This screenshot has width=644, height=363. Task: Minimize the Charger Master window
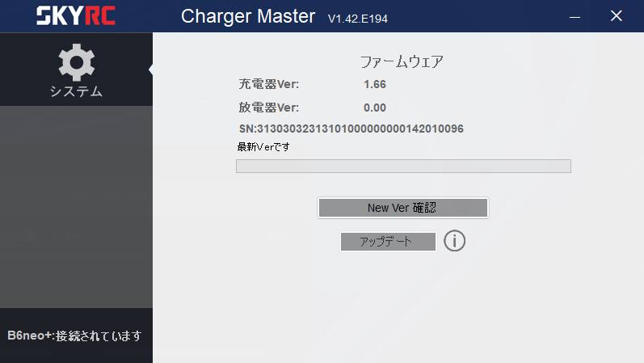(x=575, y=16)
